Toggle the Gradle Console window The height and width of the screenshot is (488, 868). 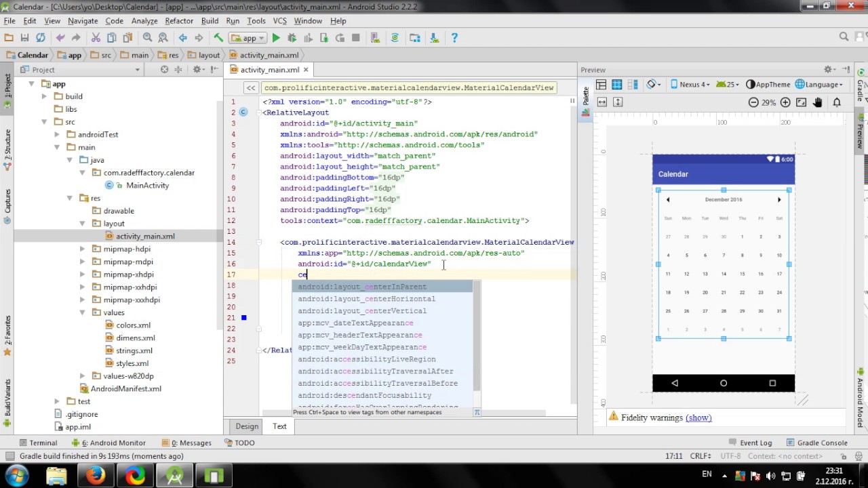816,443
